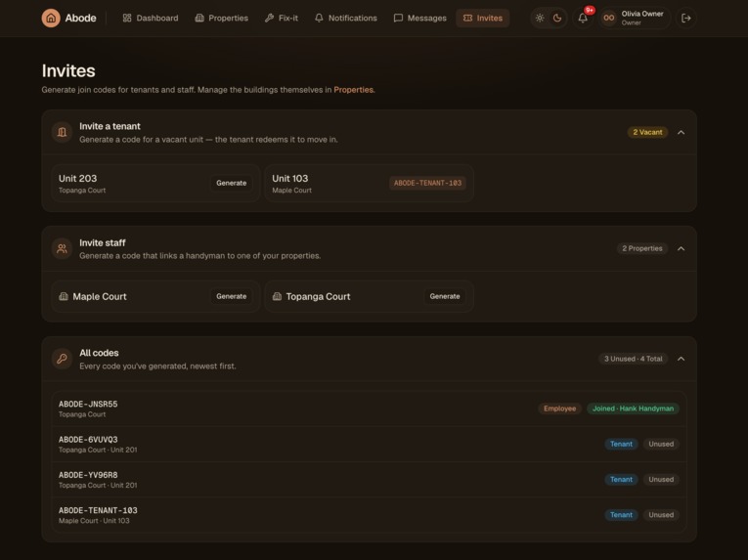Collapse the Invite staff section
Viewport: 748px width, 560px height.
tap(682, 248)
